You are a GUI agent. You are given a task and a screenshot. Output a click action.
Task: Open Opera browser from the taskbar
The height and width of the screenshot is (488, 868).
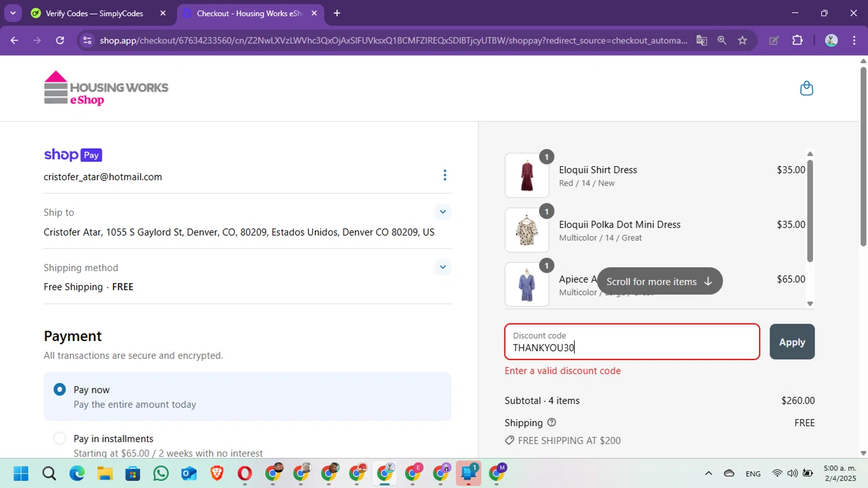click(x=245, y=474)
